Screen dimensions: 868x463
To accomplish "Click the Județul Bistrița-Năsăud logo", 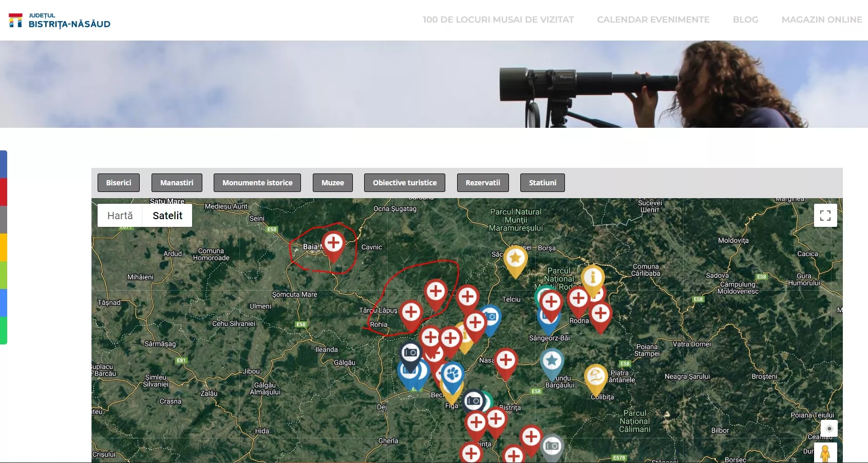I will [x=60, y=21].
